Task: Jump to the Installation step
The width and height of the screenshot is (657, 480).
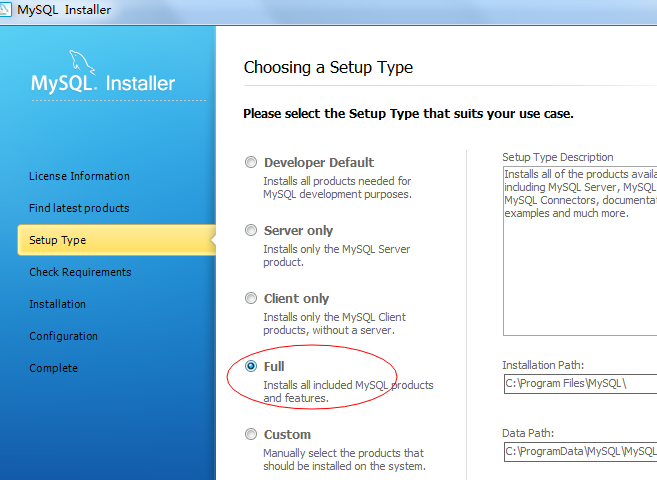Action: click(57, 304)
